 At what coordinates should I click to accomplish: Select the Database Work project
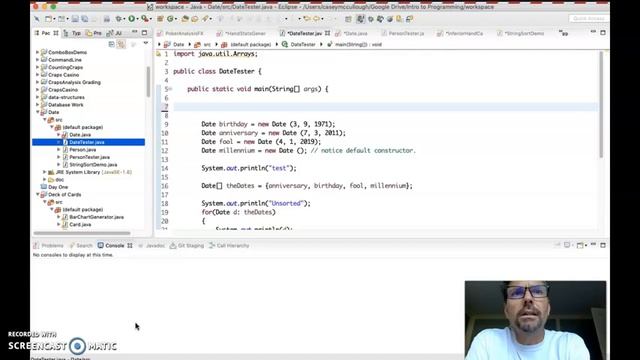65,105
